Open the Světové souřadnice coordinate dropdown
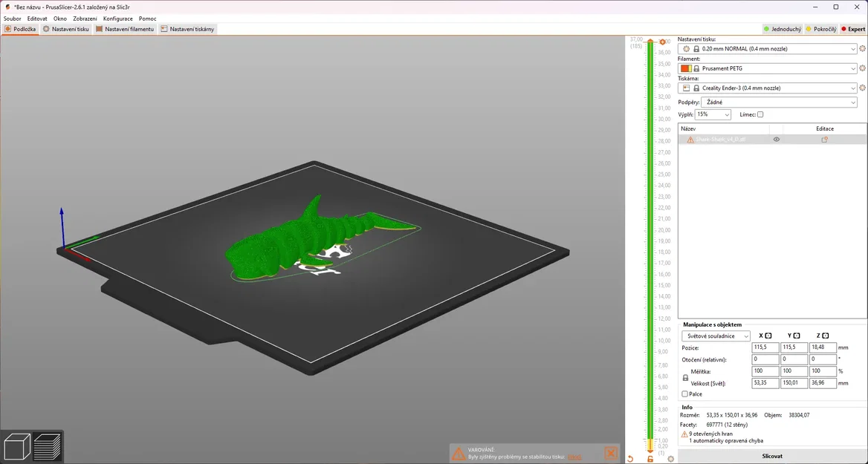 [716, 336]
